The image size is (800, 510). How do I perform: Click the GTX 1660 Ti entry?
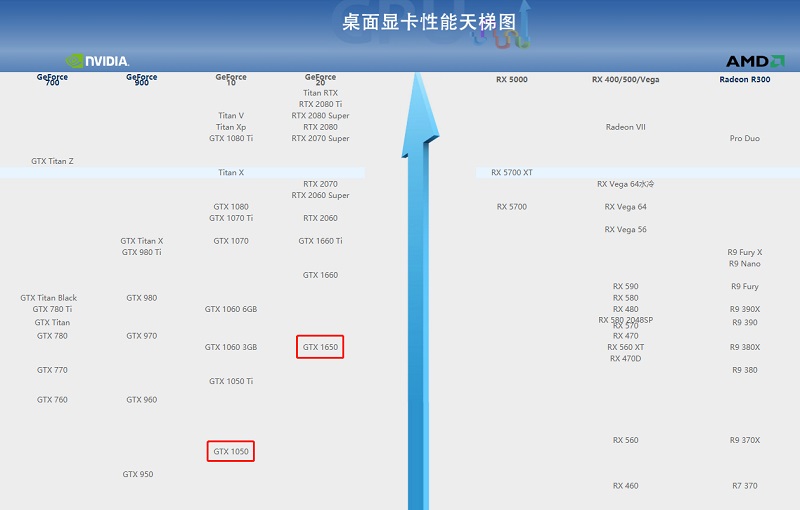[x=320, y=241]
